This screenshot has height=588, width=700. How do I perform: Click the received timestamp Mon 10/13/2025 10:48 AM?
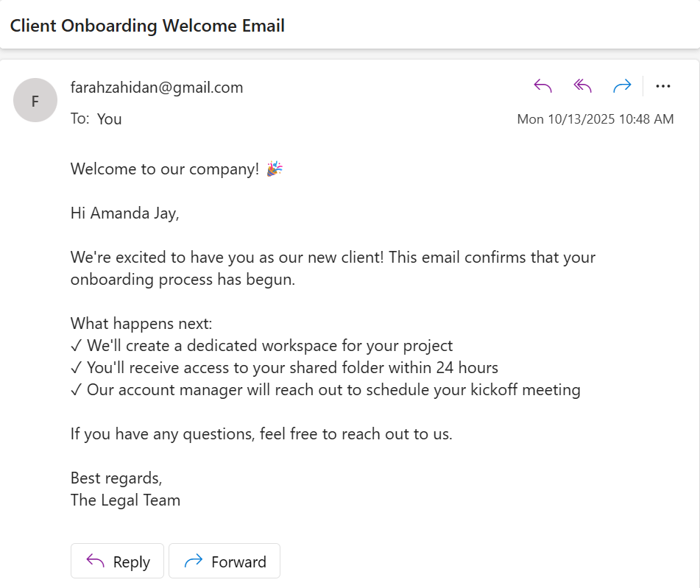(595, 119)
